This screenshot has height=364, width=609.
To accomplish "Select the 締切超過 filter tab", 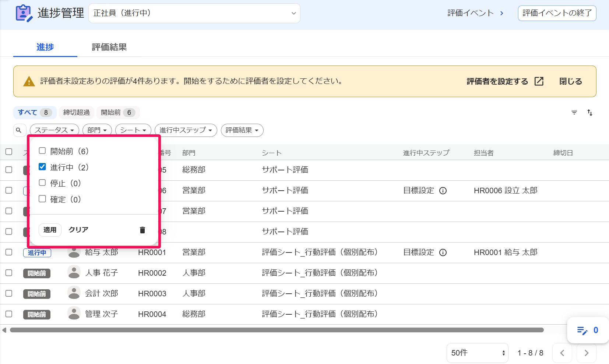I will [77, 113].
